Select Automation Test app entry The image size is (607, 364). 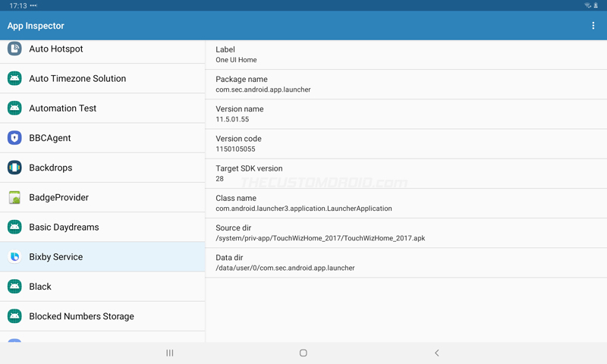click(102, 108)
